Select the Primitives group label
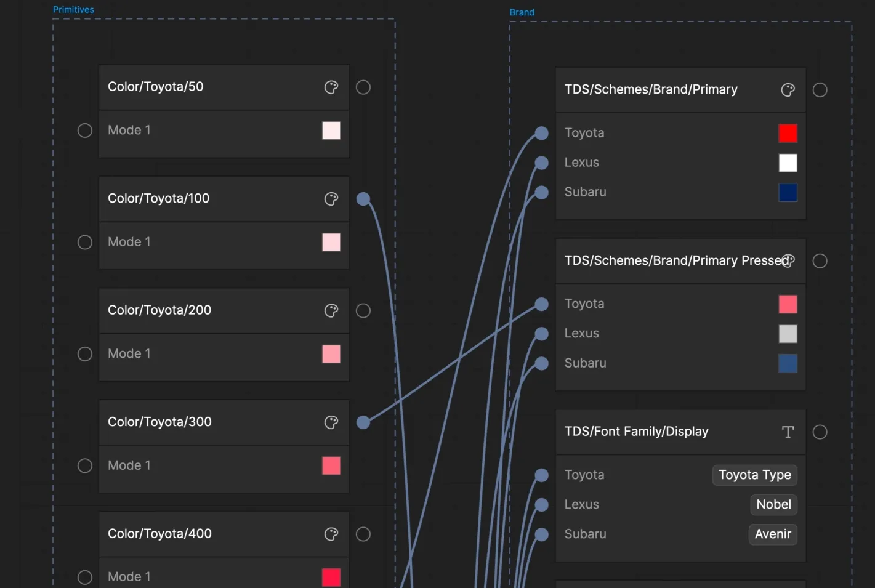Viewport: 875px width, 588px height. (x=73, y=10)
